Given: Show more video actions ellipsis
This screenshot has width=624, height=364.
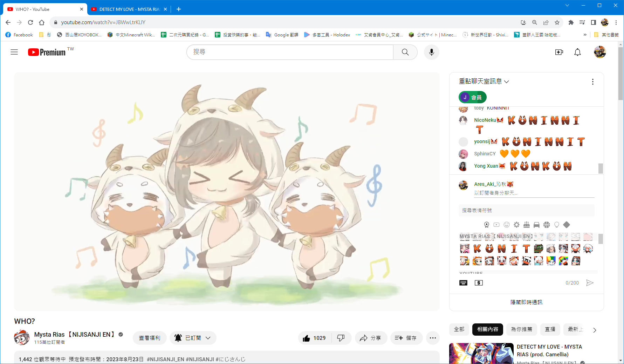Looking at the screenshot, I should tap(433, 338).
